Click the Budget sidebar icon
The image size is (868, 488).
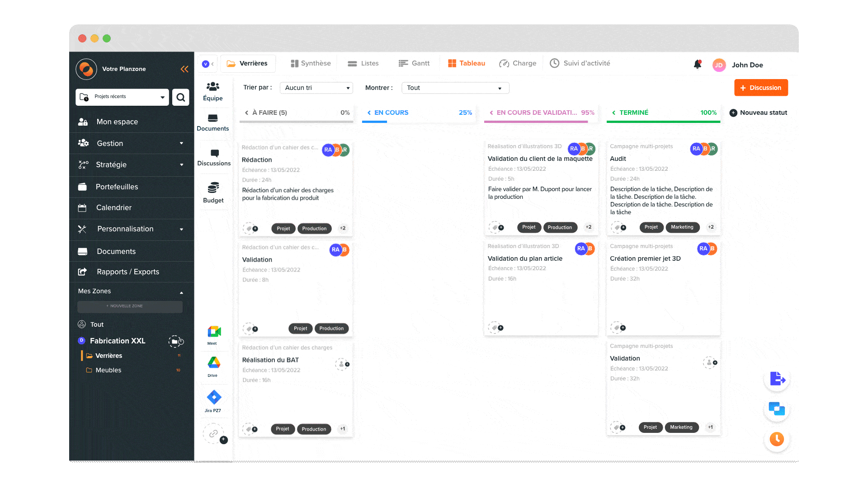click(212, 188)
